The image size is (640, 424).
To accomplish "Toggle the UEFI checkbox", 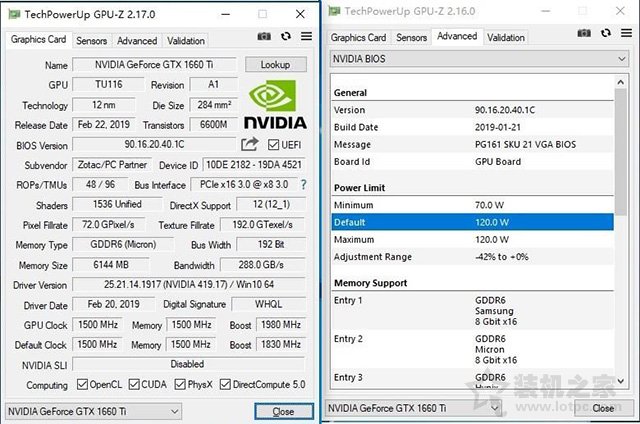I will click(x=273, y=144).
